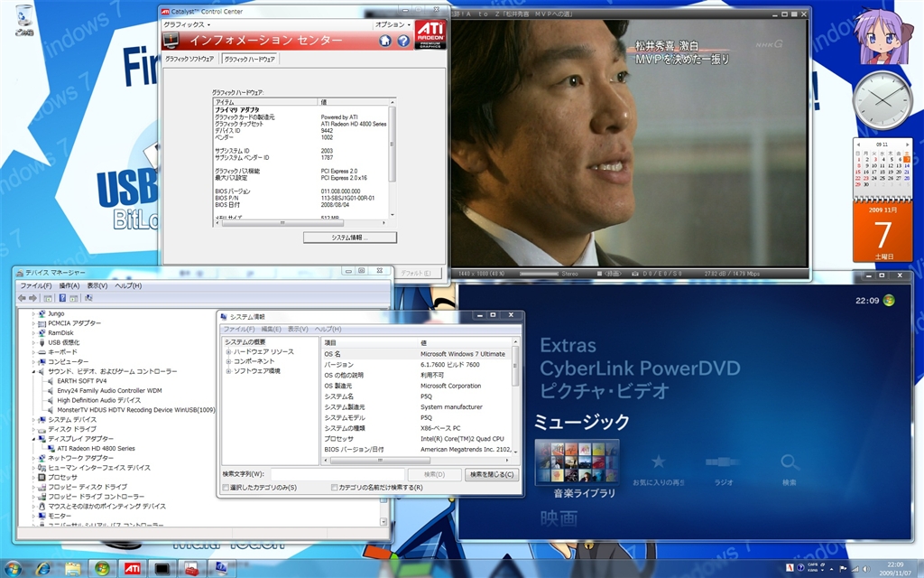This screenshot has width=924, height=578.
Task: Adjust video player volume slider
Action: click(x=539, y=274)
